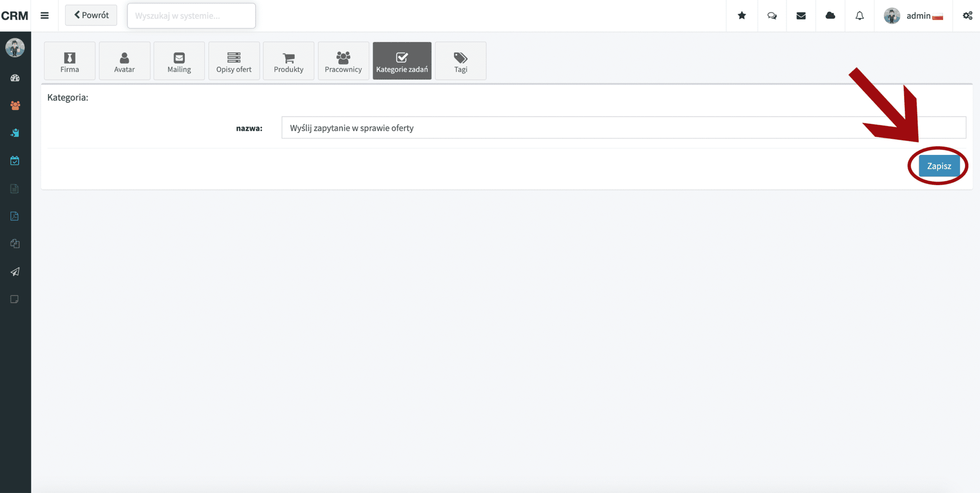Screen dimensions: 980x493
Task: Open the copy documents icon in sidebar
Action: 15,244
